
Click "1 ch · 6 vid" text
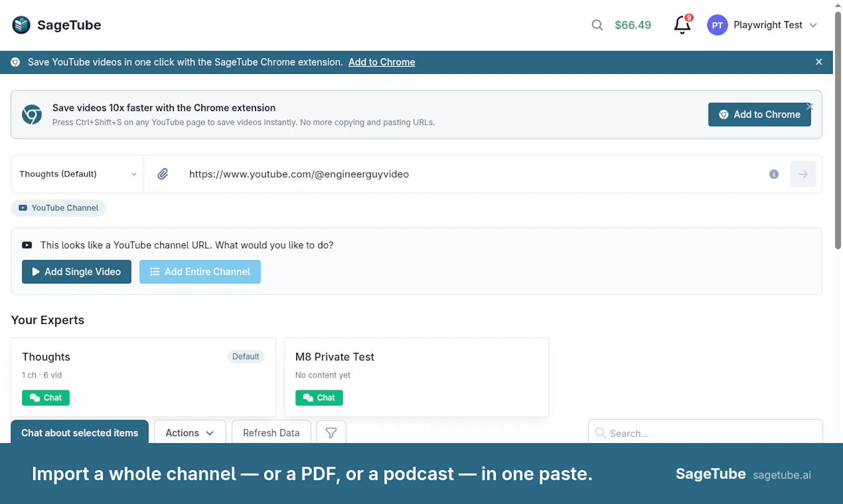pyautogui.click(x=42, y=375)
